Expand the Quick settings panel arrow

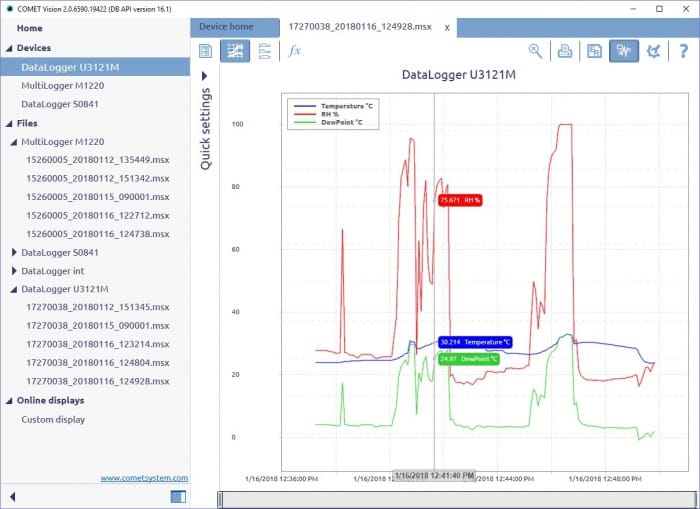tap(206, 76)
